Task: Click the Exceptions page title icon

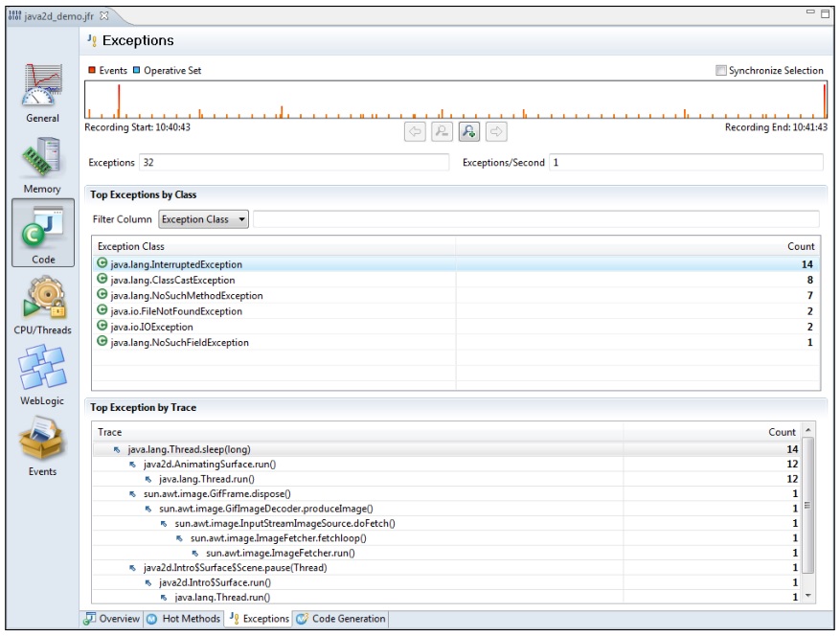Action: [x=92, y=41]
